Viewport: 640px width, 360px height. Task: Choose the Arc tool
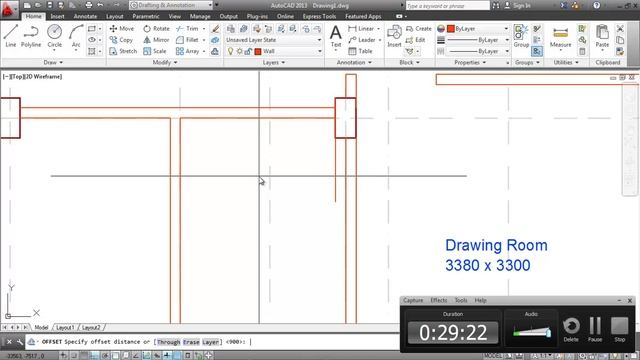(76, 36)
